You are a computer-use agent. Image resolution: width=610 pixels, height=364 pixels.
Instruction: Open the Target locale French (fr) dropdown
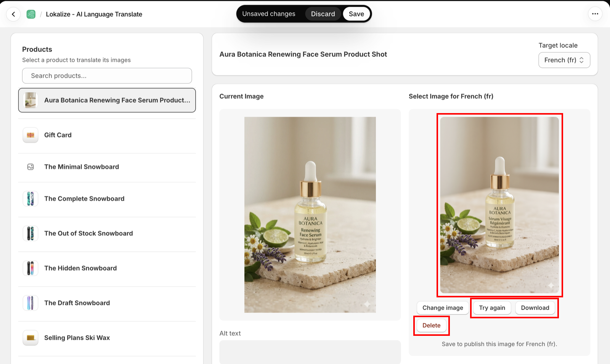pos(564,60)
